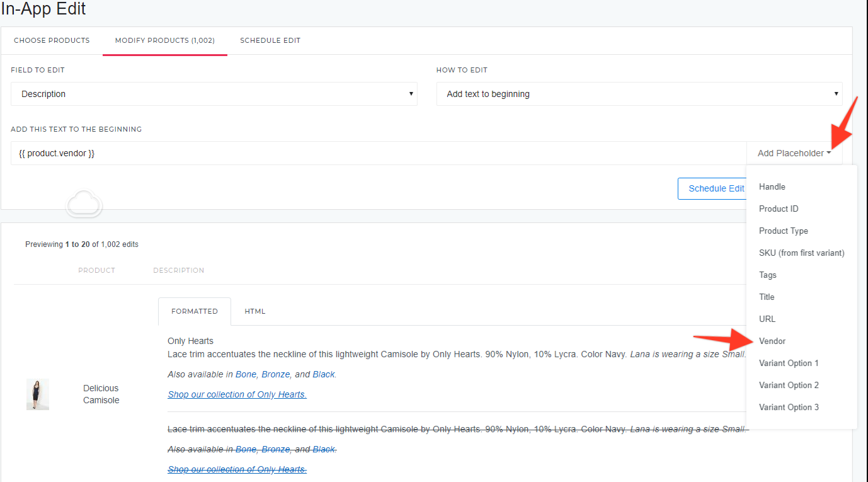This screenshot has width=868, height=482.
Task: Click the Delicious Camisole product thumbnail
Action: coord(37,393)
